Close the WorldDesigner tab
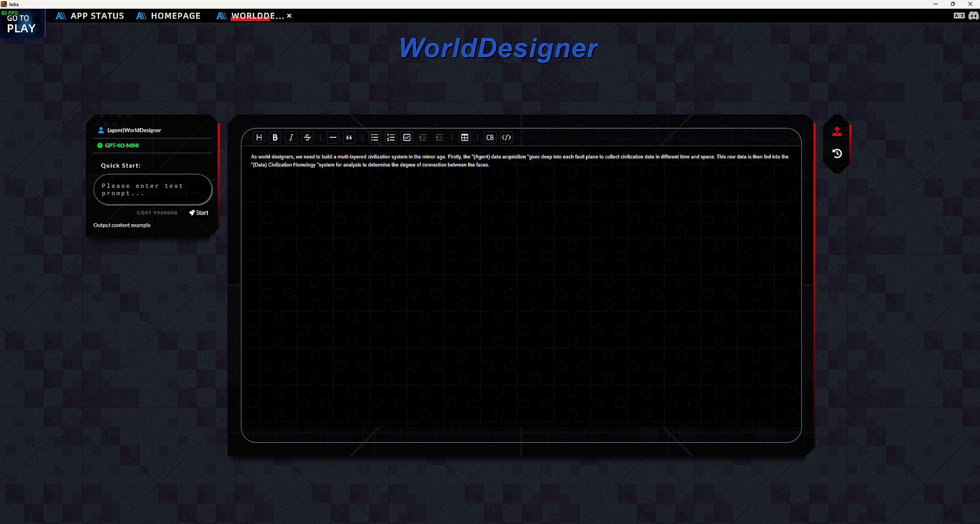The image size is (980, 524). pos(289,16)
